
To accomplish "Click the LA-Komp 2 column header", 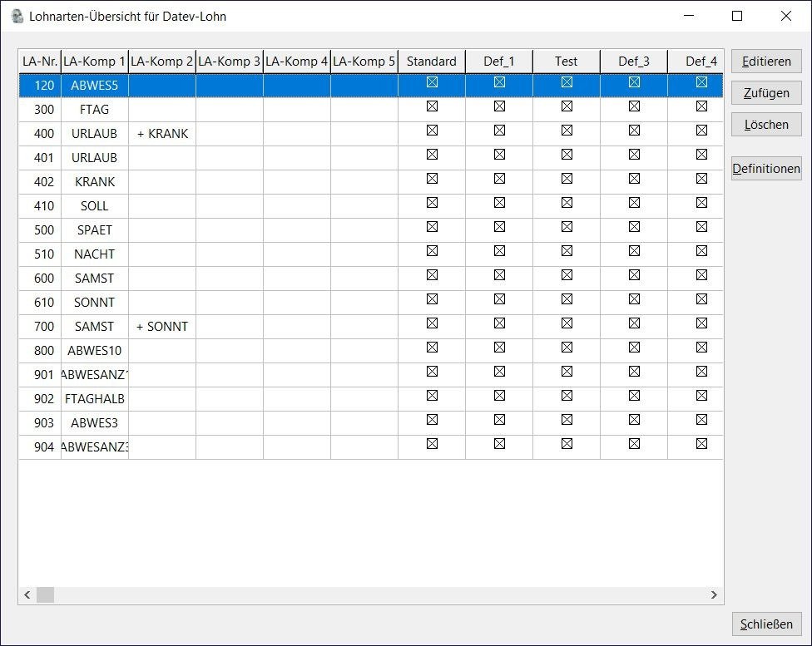I will click(x=162, y=62).
